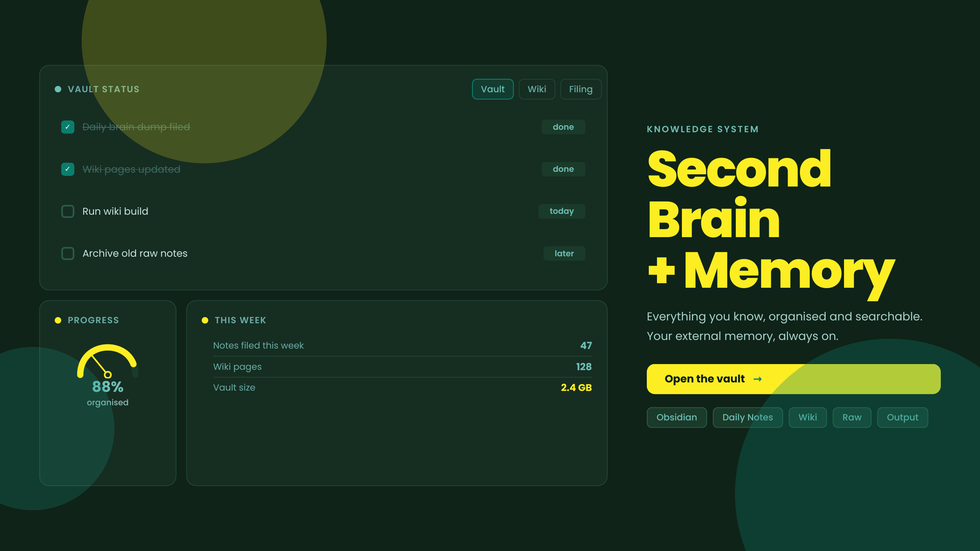The image size is (980, 551).
Task: Click the 128 wiki pages value
Action: point(584,367)
